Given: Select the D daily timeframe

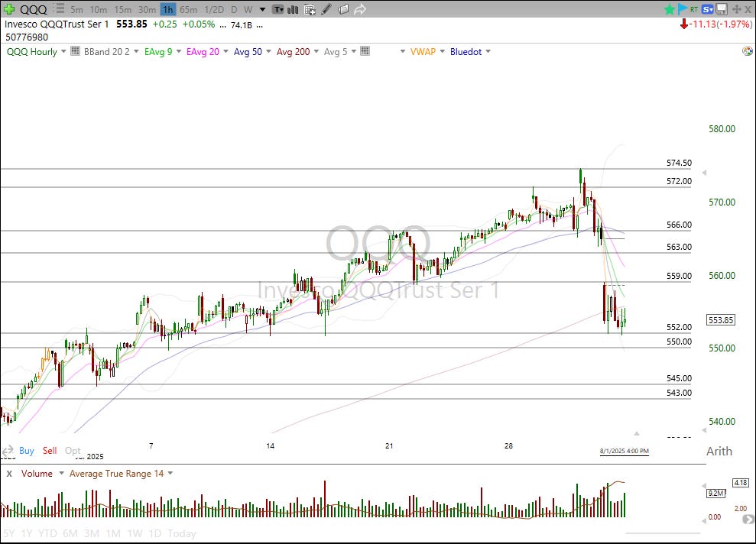Looking at the screenshot, I should point(234,10).
